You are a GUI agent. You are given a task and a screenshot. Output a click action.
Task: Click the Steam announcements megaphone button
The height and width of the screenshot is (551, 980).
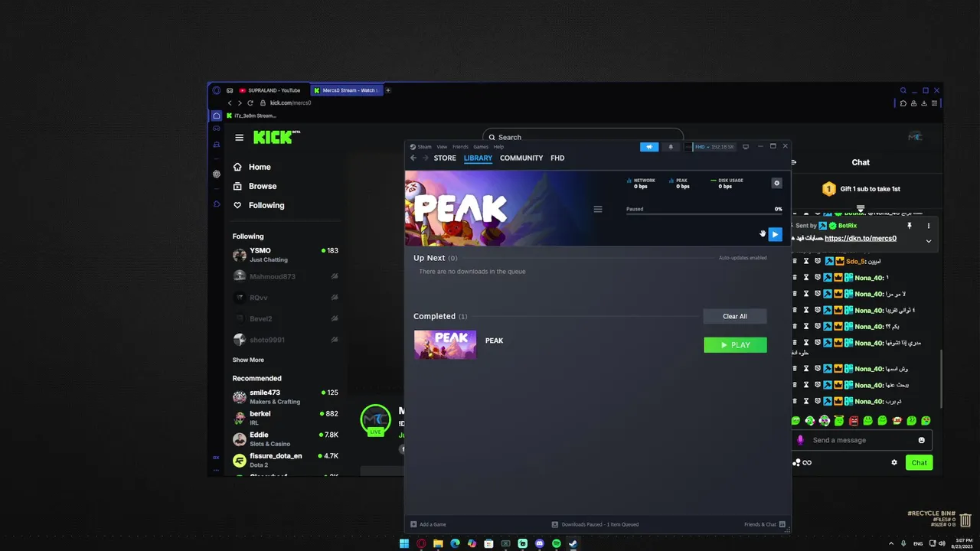[649, 147]
